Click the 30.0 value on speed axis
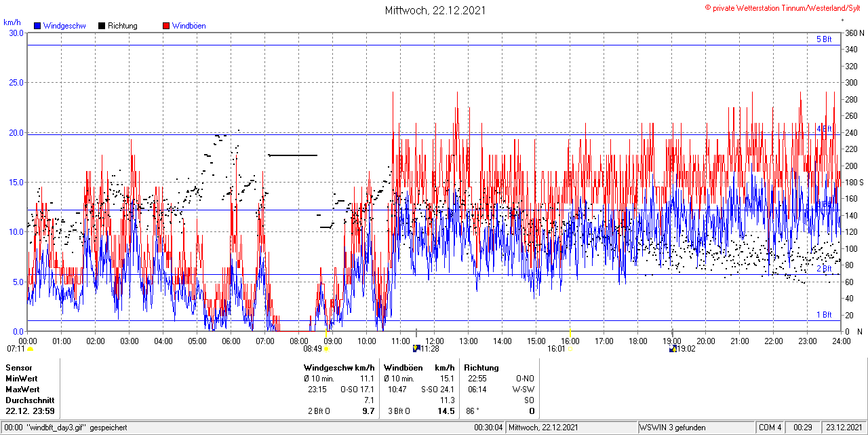This screenshot has width=868, height=435. click(x=16, y=33)
